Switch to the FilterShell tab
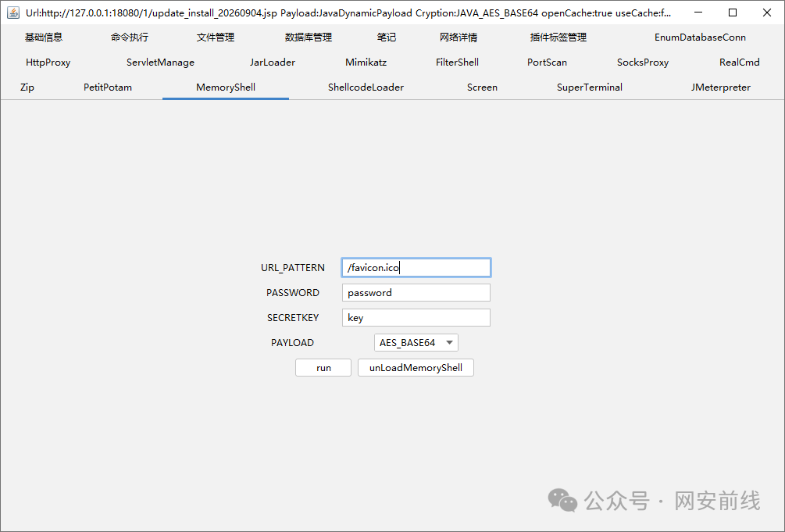Screen dimensions: 785x532 [x=457, y=62]
